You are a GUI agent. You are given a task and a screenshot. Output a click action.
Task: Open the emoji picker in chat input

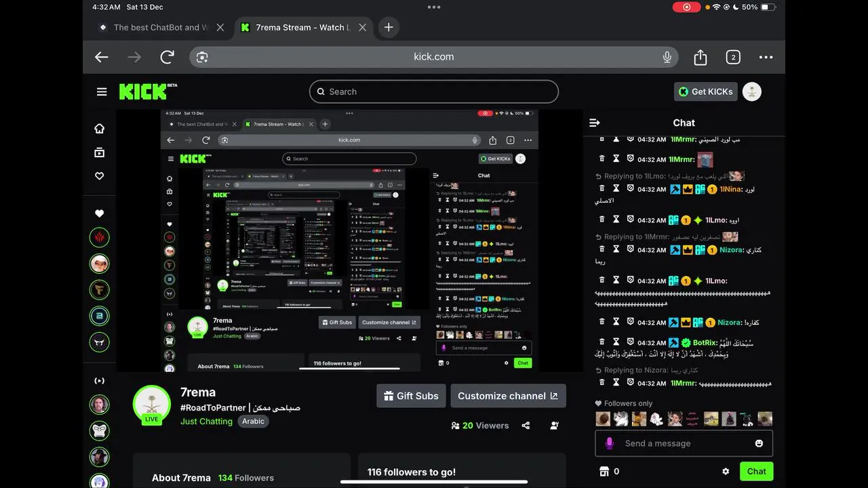759,443
